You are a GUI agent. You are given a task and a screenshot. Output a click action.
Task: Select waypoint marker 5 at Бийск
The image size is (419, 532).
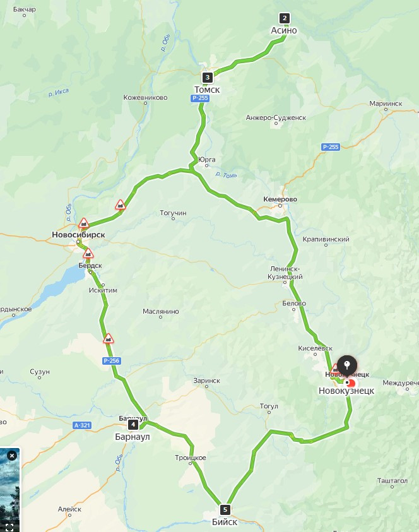pyautogui.click(x=225, y=510)
